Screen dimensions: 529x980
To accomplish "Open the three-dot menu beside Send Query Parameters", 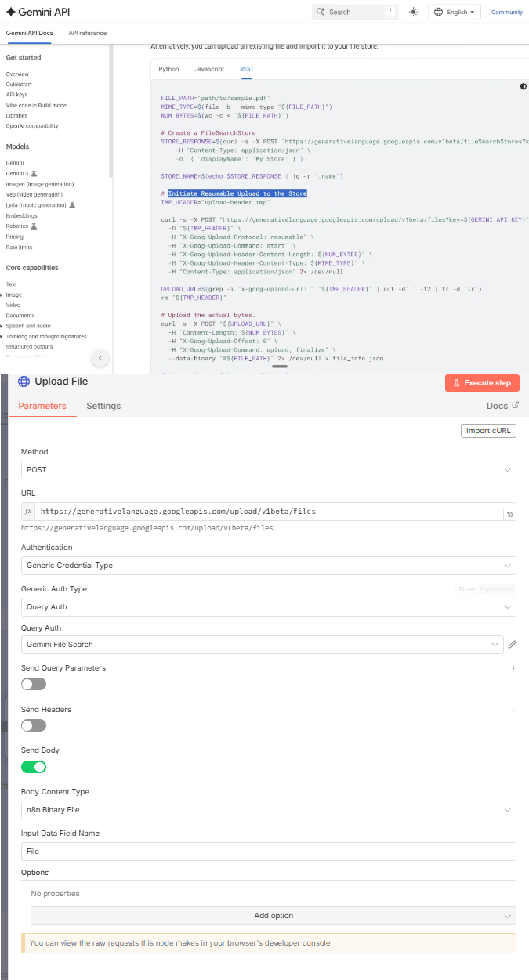I will pyautogui.click(x=513, y=669).
